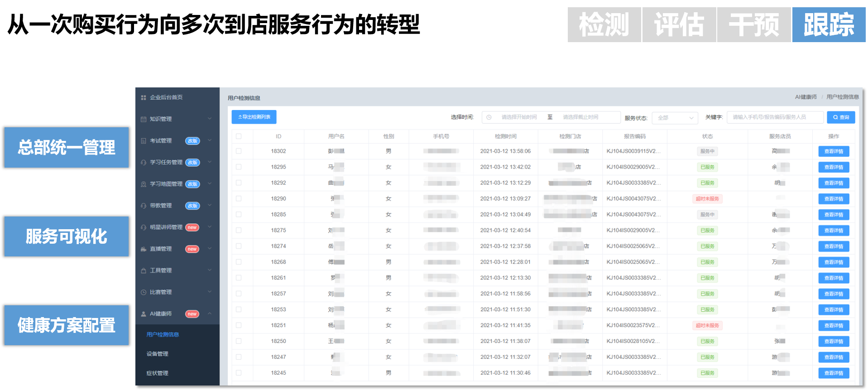Screen dimensions: 868x390
Task: Click the new badge beside 直播管理
Action: 192,249
